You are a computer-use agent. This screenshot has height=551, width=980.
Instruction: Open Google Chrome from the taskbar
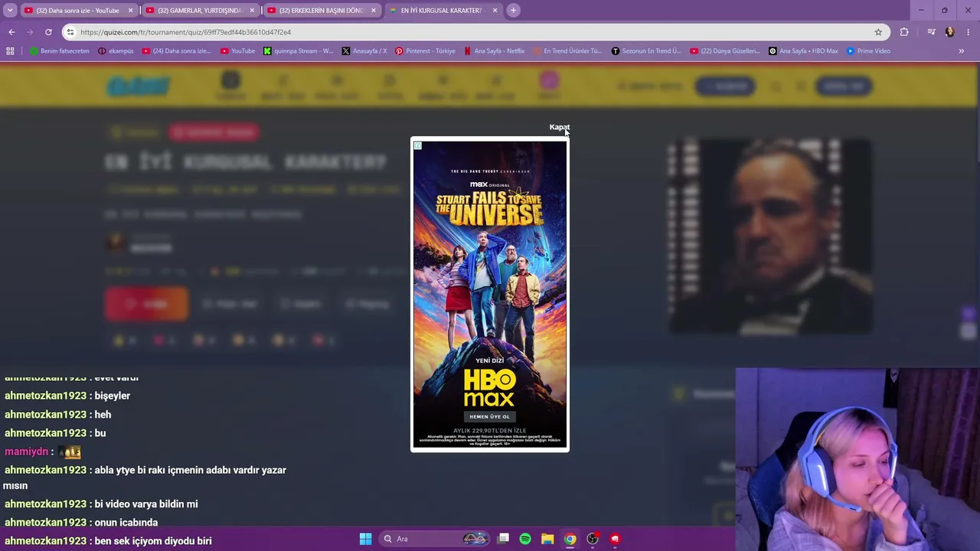point(570,539)
